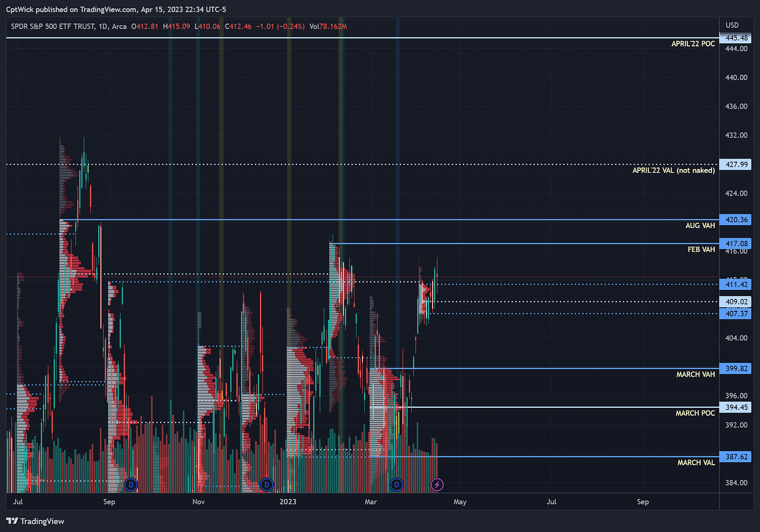Click the 404.00 tick on price scale
760x532 pixels.
point(736,338)
